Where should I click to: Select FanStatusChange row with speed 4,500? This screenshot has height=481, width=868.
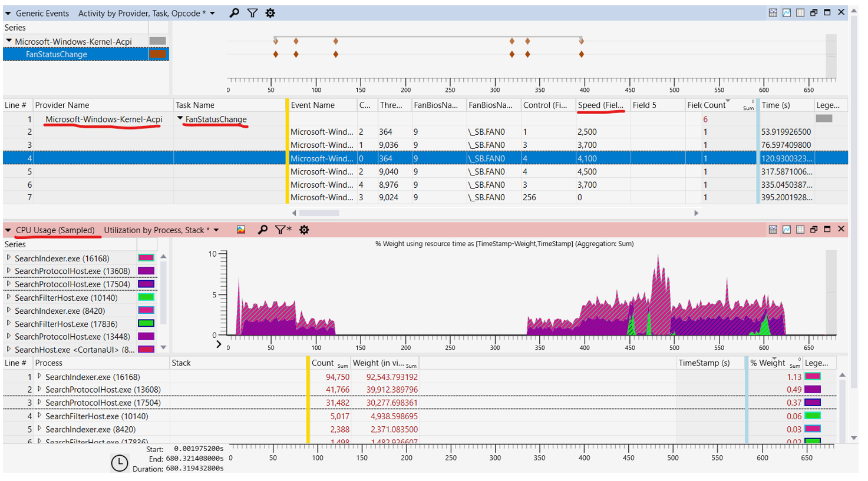[425, 172]
